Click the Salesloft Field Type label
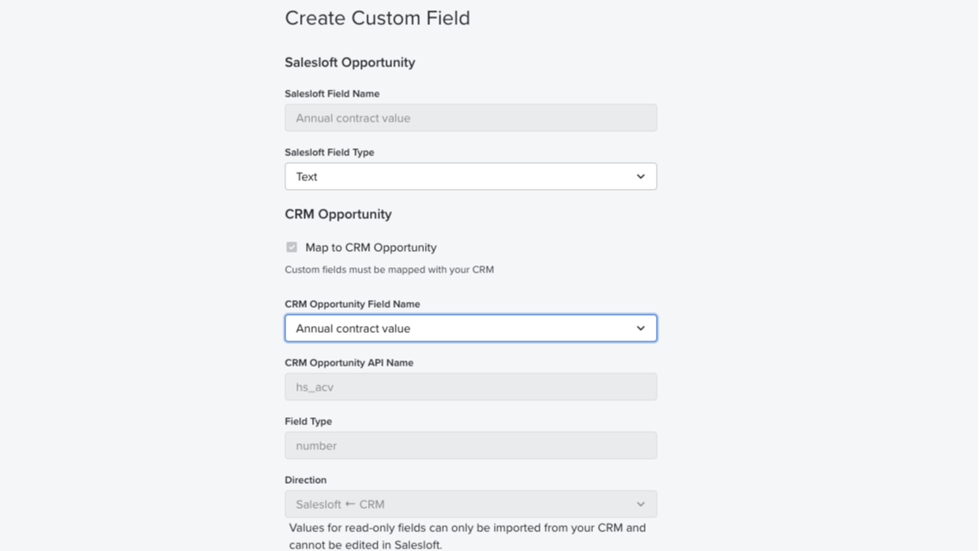Screen dimensions: 980x551 coord(329,153)
